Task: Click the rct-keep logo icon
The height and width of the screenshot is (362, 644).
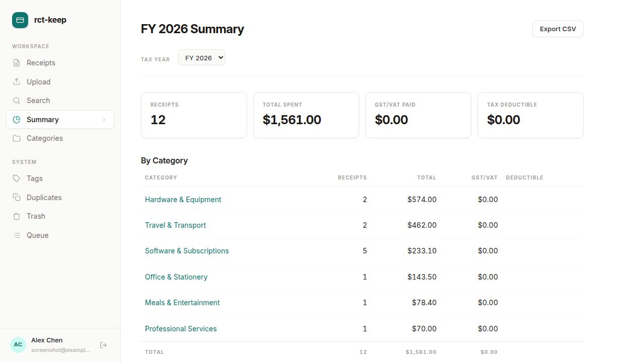Action: tap(20, 20)
